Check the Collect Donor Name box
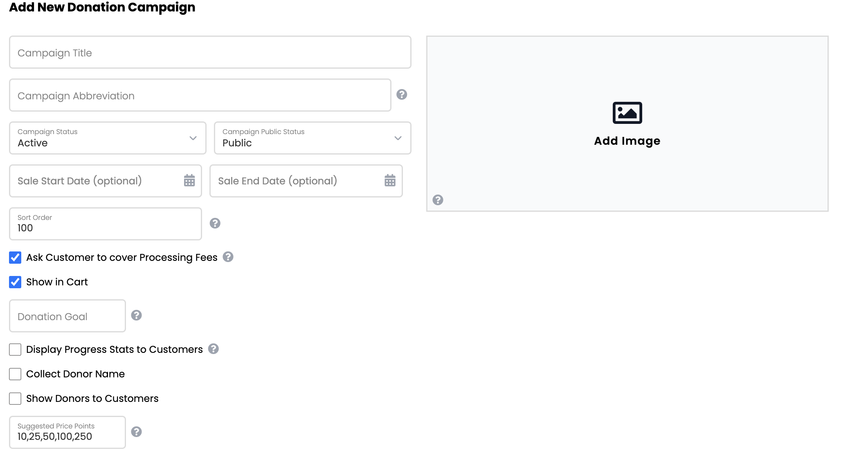The width and height of the screenshot is (868, 453). [15, 374]
